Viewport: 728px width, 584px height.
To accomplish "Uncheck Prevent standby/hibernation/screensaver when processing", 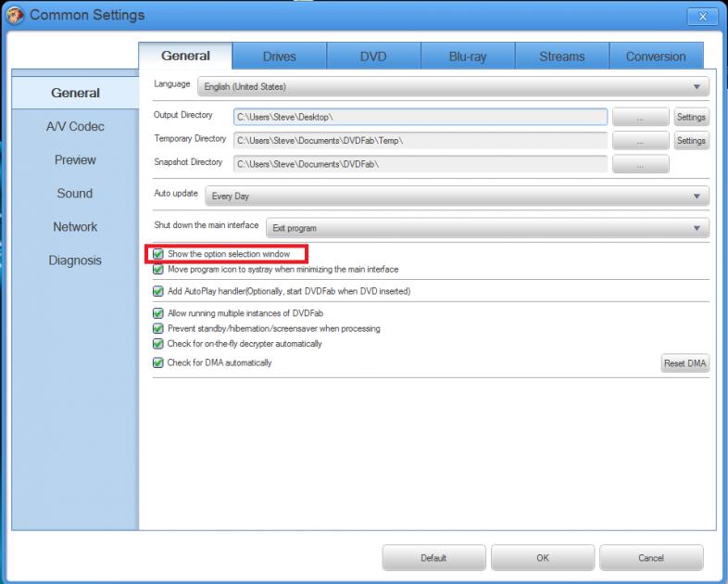I will pyautogui.click(x=158, y=328).
